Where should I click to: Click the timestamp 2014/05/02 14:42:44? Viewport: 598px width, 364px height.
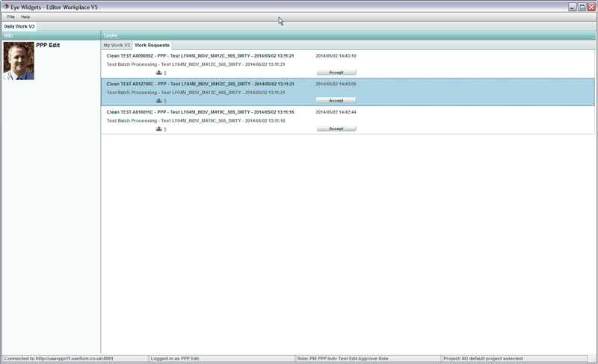pyautogui.click(x=336, y=112)
